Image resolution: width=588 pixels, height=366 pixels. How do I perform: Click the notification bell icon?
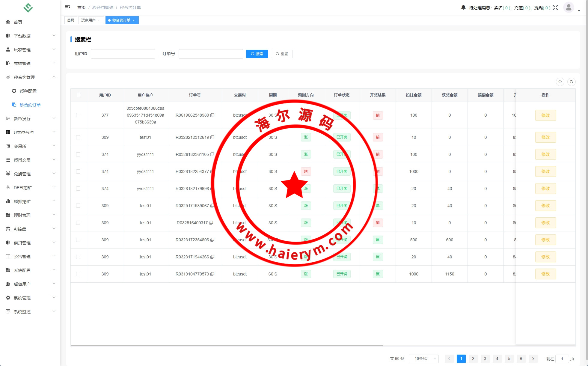point(463,7)
